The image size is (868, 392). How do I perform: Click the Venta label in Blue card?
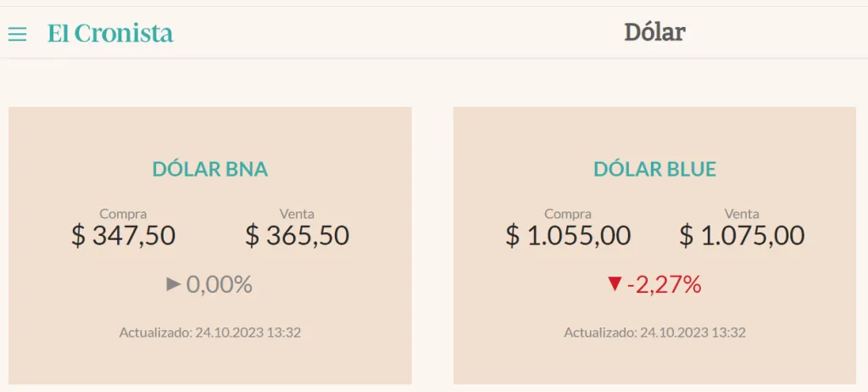(x=742, y=214)
